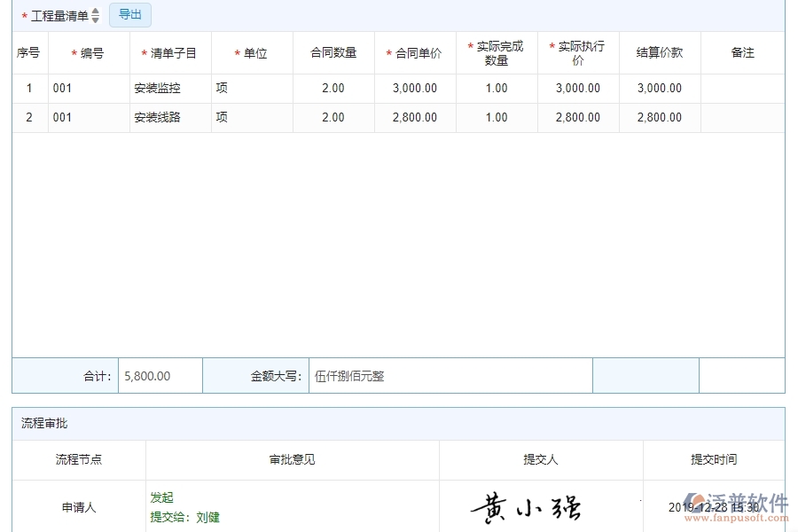Image resolution: width=798 pixels, height=532 pixels.
Task: Click the 备注 column header
Action: tap(743, 52)
